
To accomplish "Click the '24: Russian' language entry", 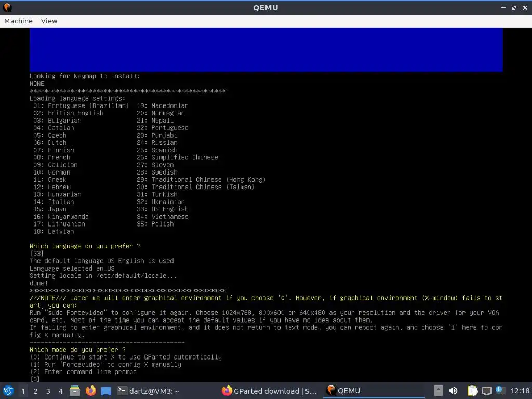I will coord(157,143).
